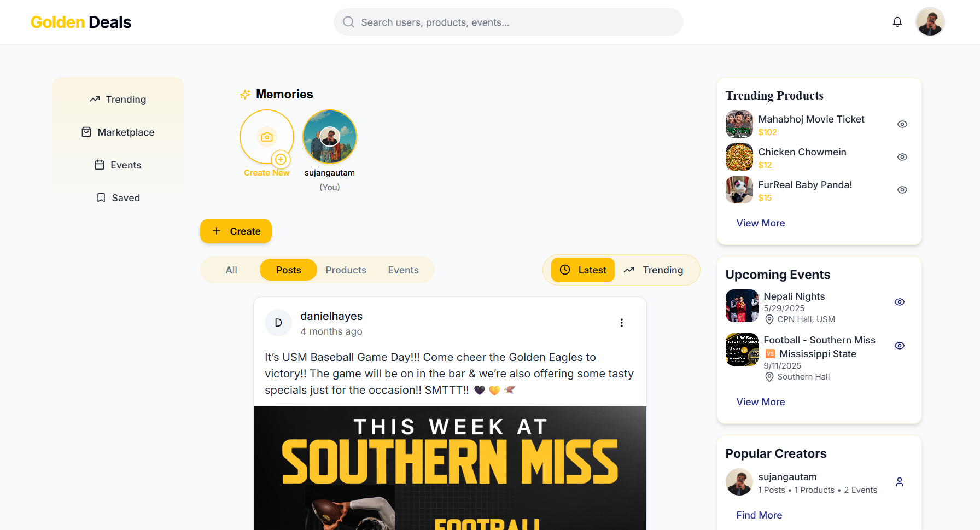980x530 pixels.
Task: Switch to the All filter tab
Action: click(x=231, y=270)
